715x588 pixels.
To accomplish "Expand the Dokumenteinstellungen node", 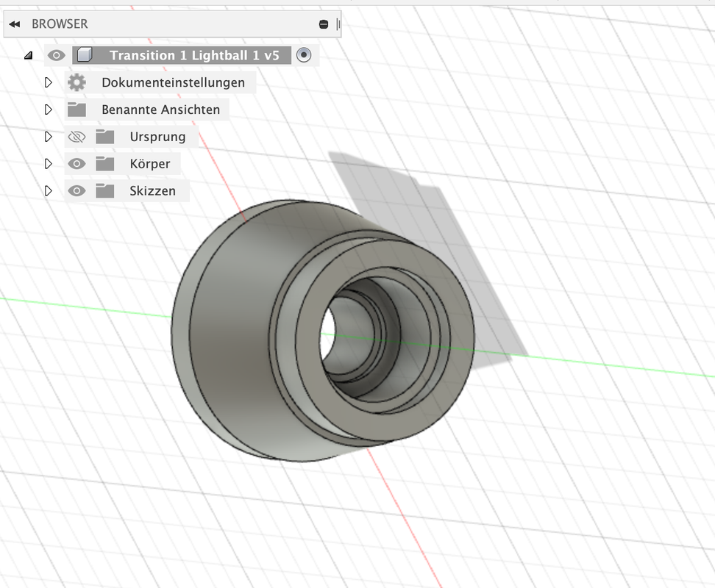I will tap(49, 82).
